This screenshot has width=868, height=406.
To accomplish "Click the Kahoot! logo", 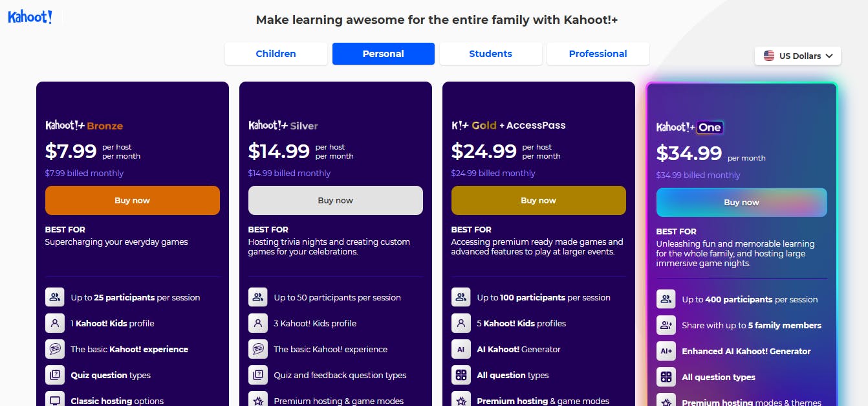I will pyautogui.click(x=30, y=17).
